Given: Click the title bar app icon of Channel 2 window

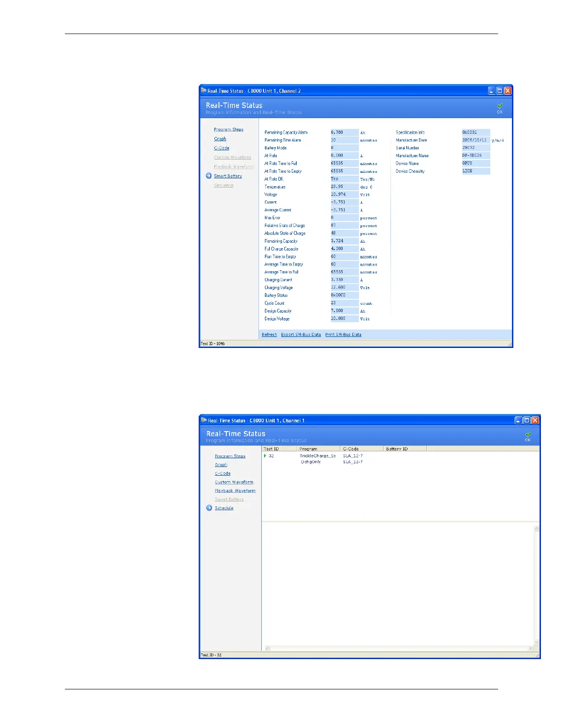Looking at the screenshot, I should tap(204, 91).
